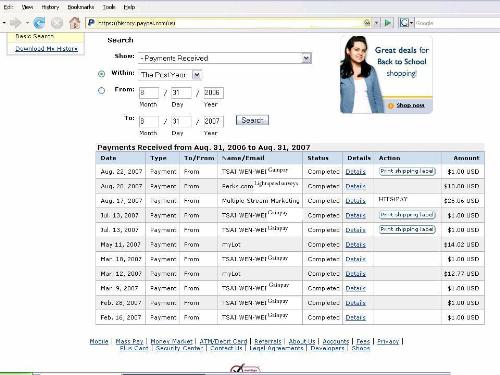Click the Mass Pay footer link
This screenshot has width=500, height=375.
point(129,341)
